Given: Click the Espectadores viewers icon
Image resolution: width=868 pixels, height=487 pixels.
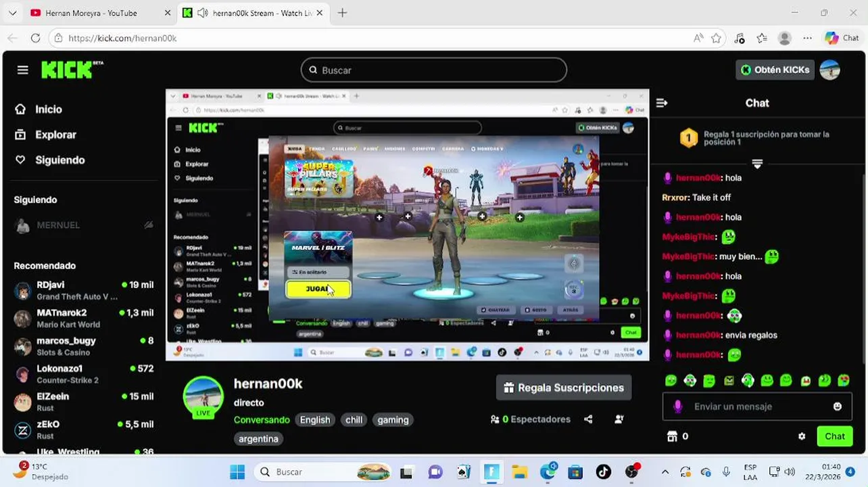Looking at the screenshot, I should (495, 419).
